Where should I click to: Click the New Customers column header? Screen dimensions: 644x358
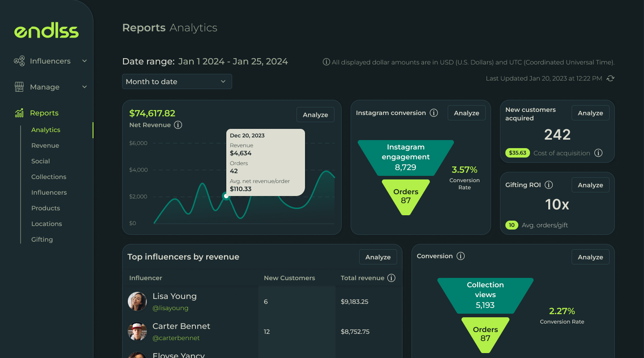click(289, 278)
